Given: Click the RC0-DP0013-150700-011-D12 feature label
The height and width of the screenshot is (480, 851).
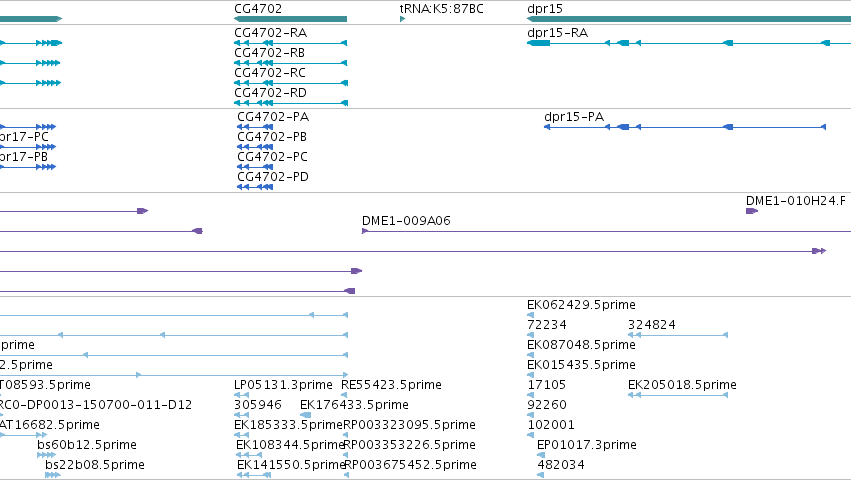Looking at the screenshot, I should 96,405.
